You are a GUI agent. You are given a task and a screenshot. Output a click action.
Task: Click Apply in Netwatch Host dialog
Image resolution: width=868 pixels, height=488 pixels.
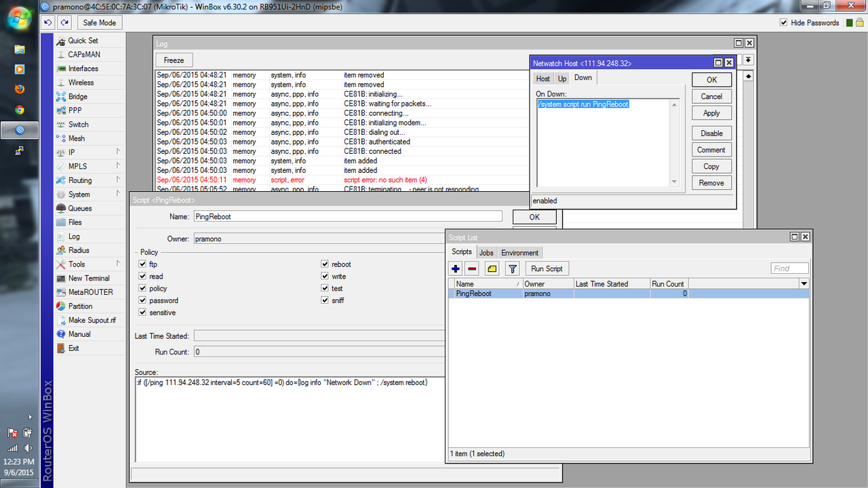(711, 113)
